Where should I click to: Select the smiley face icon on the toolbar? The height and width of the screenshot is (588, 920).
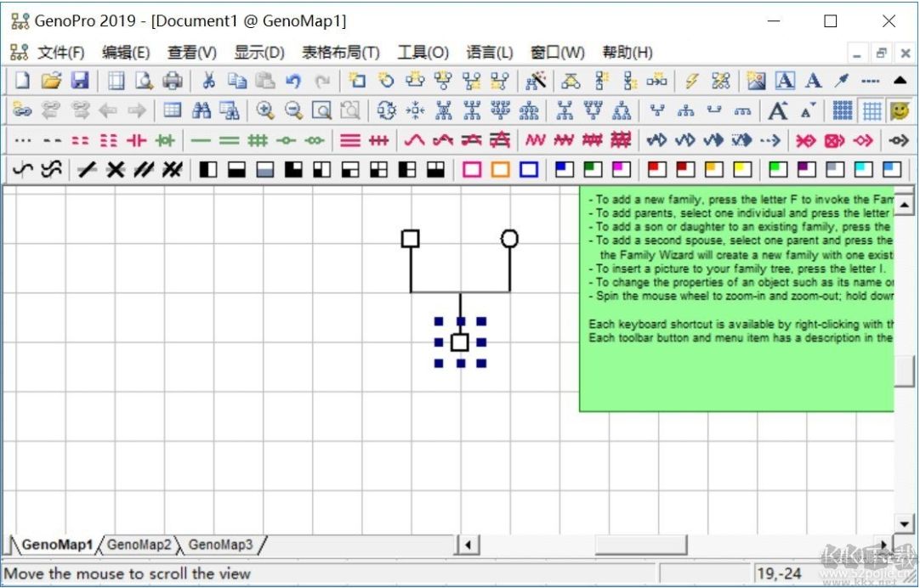[x=899, y=110]
